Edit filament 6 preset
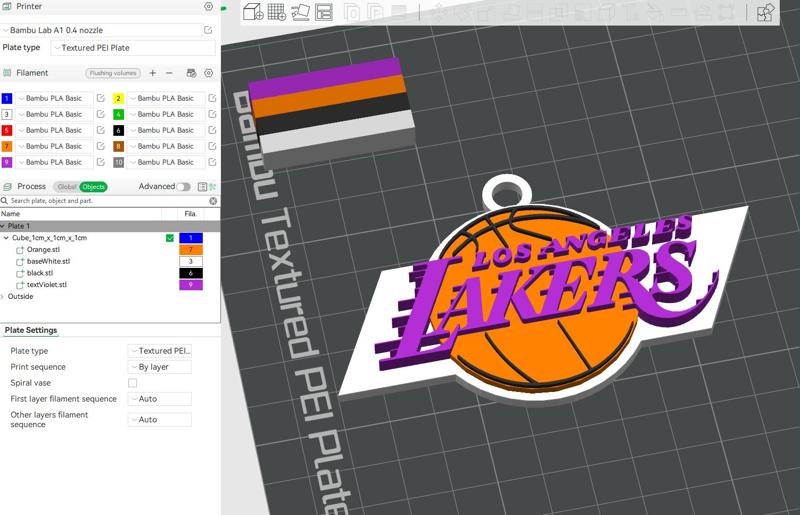The image size is (800, 515). 212,130
